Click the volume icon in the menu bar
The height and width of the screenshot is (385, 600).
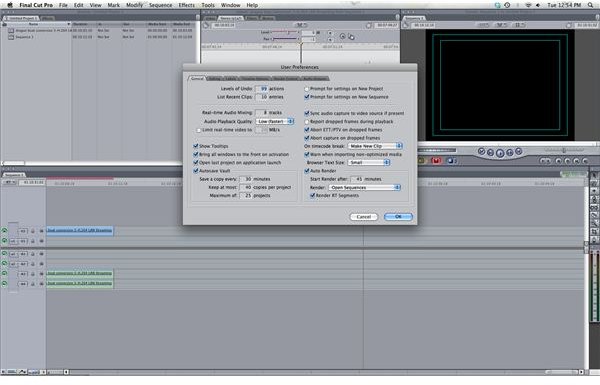(x=538, y=5)
